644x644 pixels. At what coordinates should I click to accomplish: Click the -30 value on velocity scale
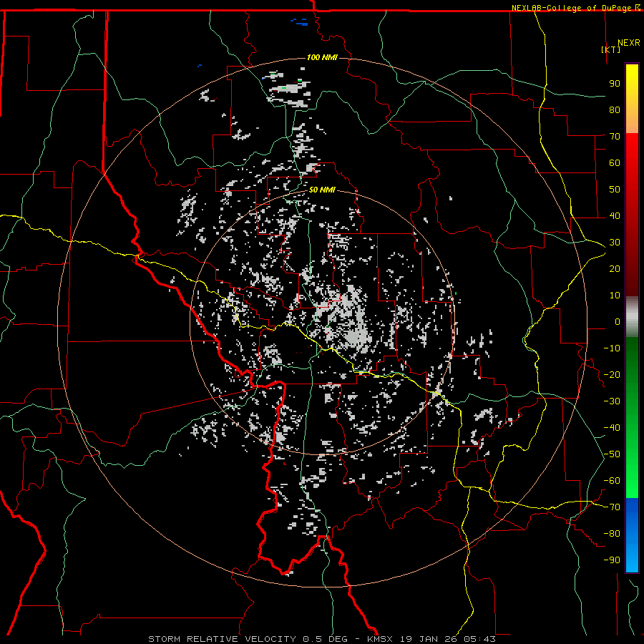tap(612, 401)
